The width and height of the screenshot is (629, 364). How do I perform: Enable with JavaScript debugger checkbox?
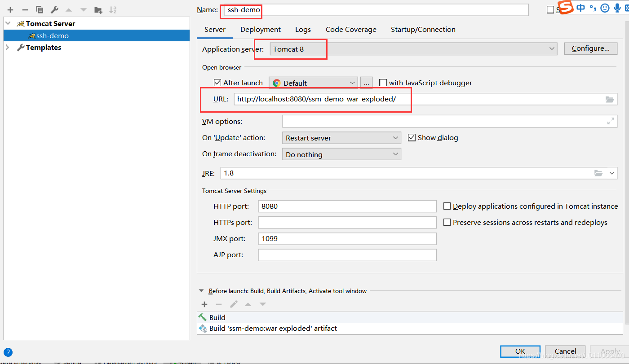click(x=383, y=83)
